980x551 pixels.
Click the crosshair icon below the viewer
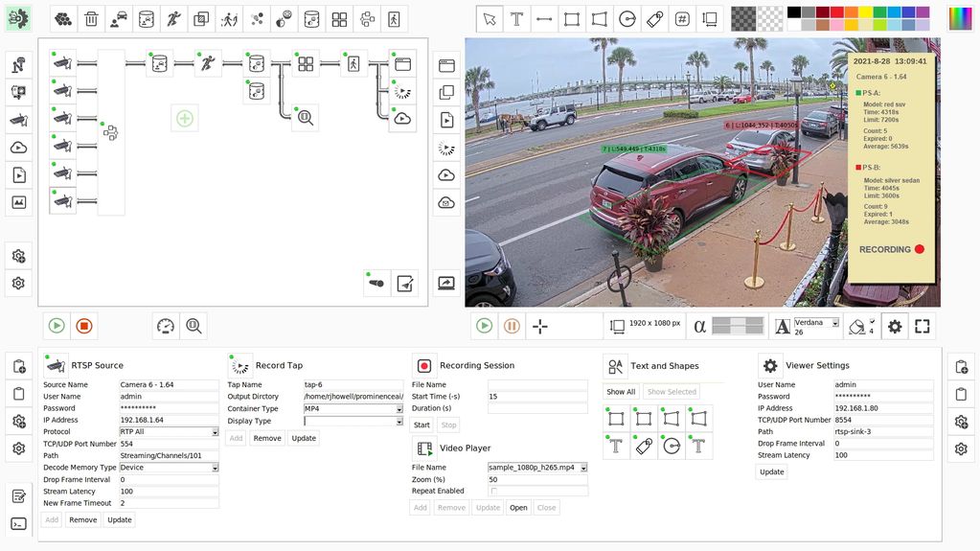(539, 326)
